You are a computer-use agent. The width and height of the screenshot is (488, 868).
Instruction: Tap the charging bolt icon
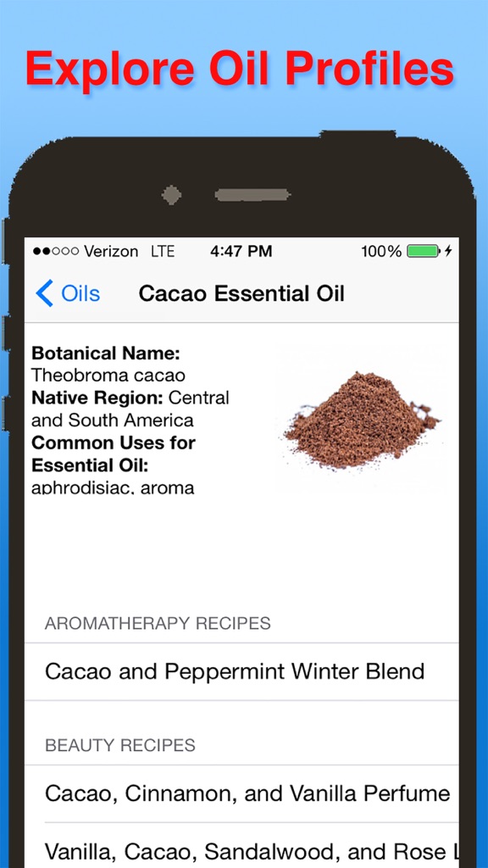448,251
